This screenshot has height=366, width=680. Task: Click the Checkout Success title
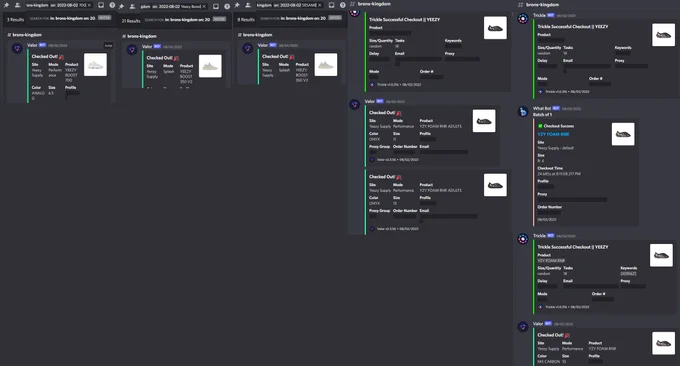[x=559, y=126]
